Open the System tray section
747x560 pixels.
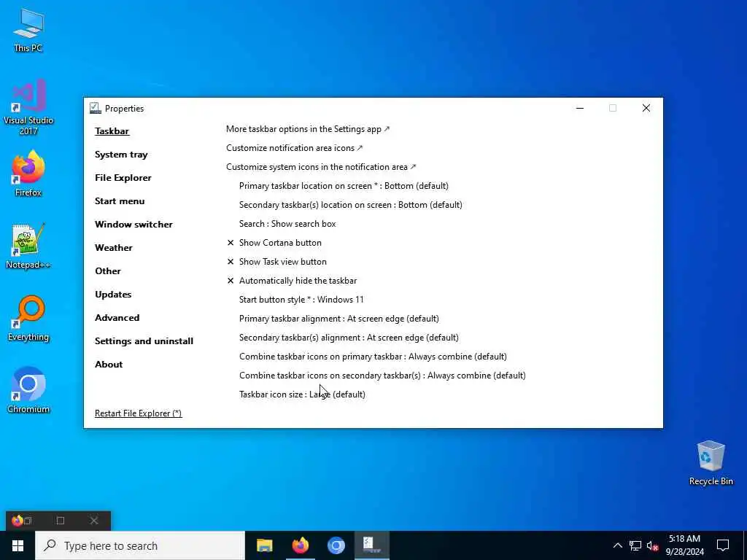click(121, 155)
